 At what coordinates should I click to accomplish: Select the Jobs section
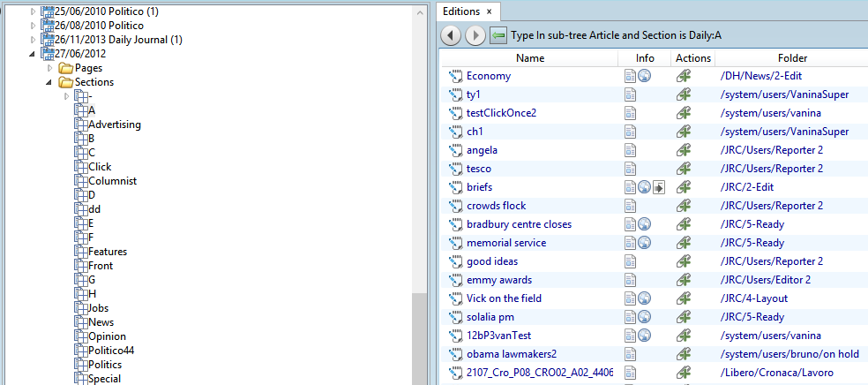pos(99,308)
